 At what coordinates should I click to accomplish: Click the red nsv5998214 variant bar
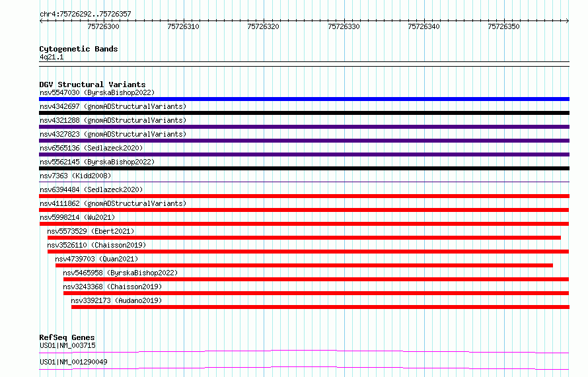coord(304,224)
